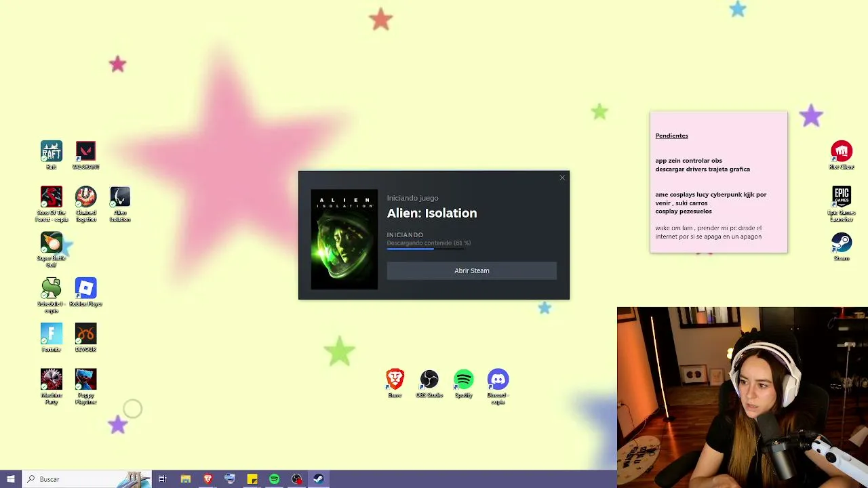
Task: Select the Sons Of The Forest desktop icon
Action: pyautogui.click(x=52, y=204)
